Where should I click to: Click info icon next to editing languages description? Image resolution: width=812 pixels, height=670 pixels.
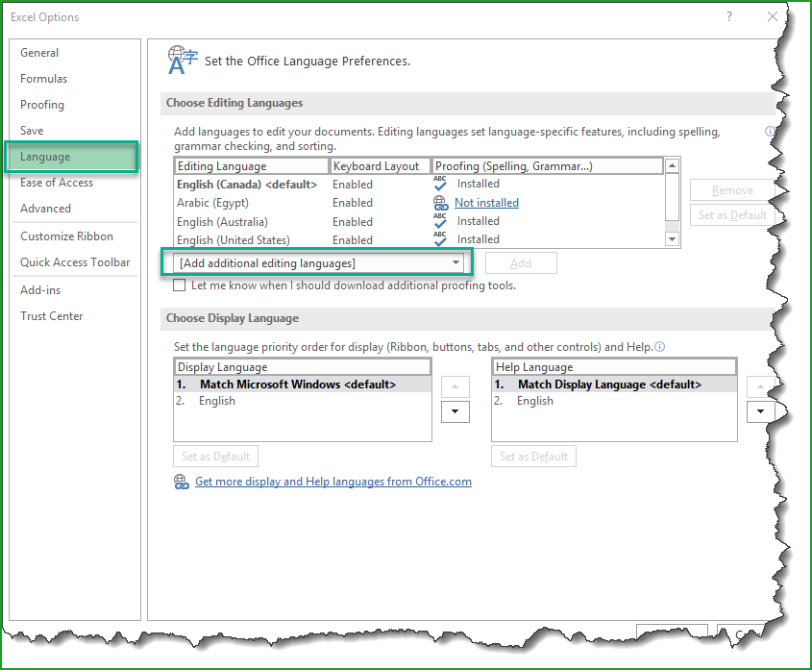point(770,131)
